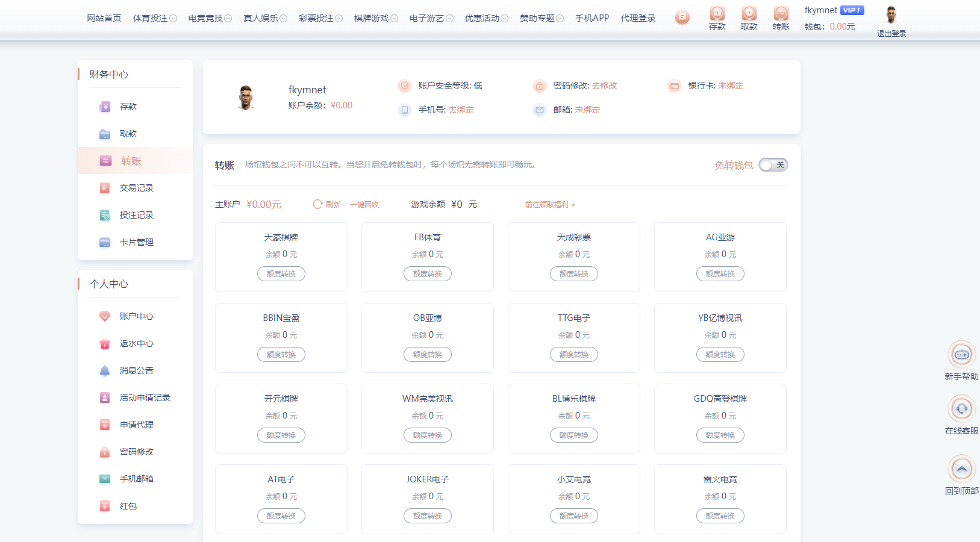
Task: Open 前往领取福利 rewards link
Action: (546, 204)
